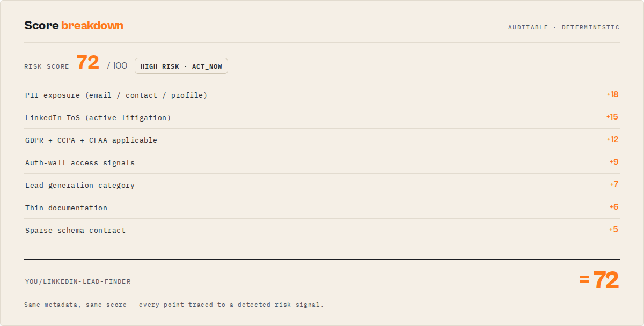Click the AUDITABLE · DETERMINISTIC label

pyautogui.click(x=564, y=27)
